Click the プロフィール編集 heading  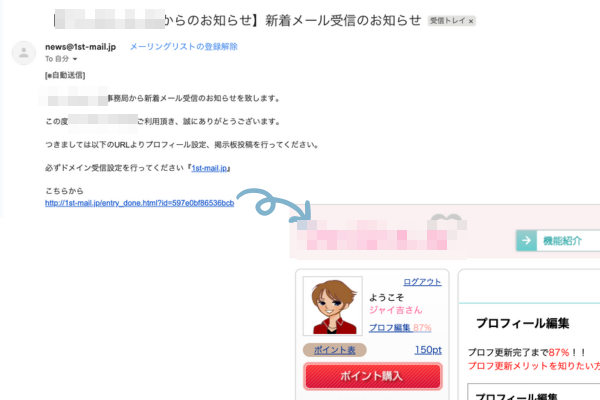(523, 323)
